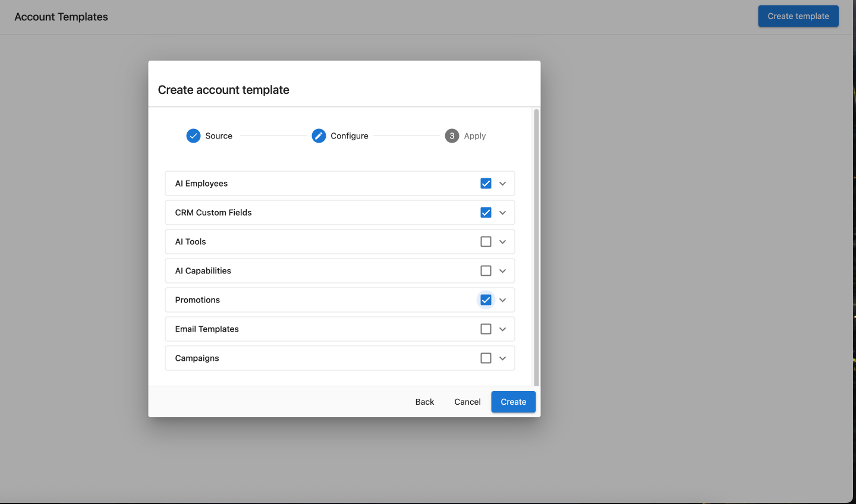Enable the AI Tools checkbox
Image resolution: width=856 pixels, height=504 pixels.
coord(486,242)
